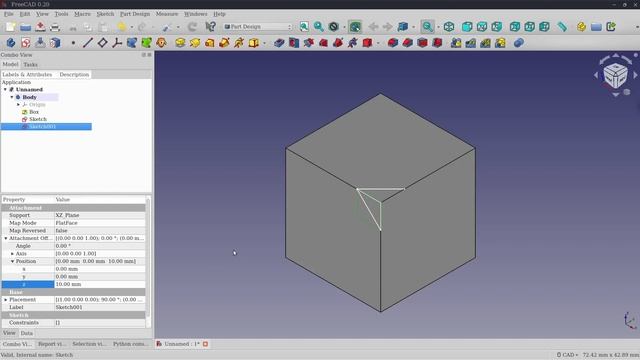Image resolution: width=640 pixels, height=360 pixels.
Task: Open the File menu
Action: click(9, 14)
